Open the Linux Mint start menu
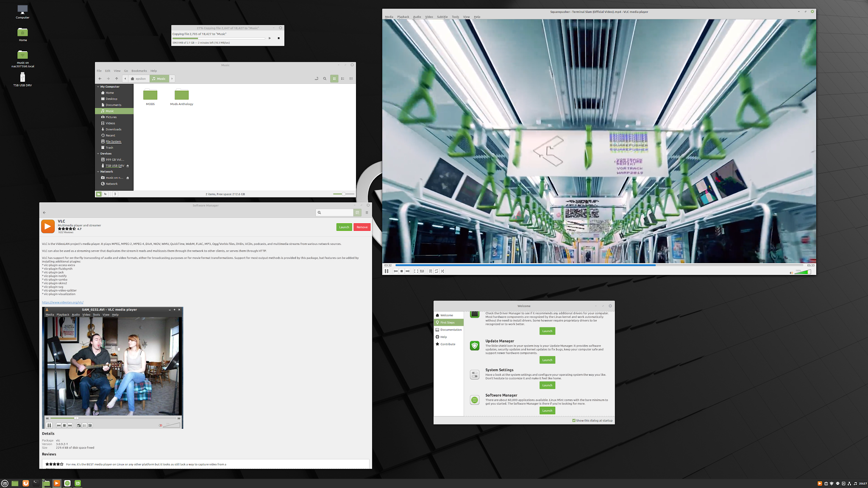The image size is (868, 488). click(x=5, y=483)
